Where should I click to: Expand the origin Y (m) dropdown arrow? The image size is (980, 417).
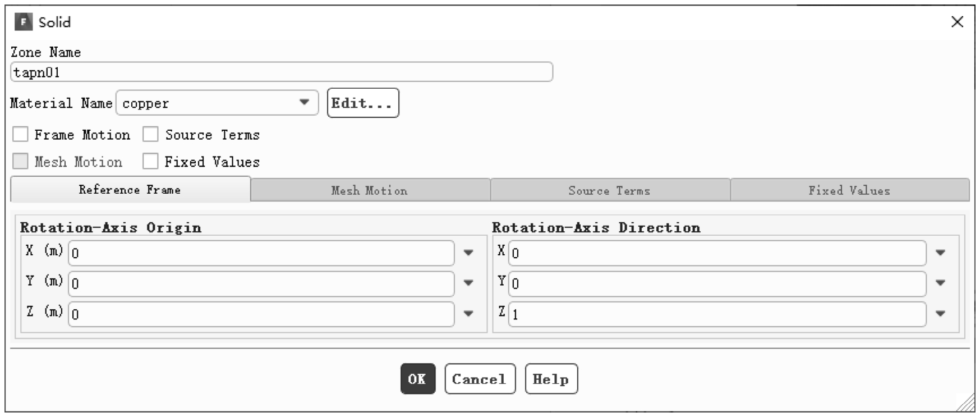coord(468,283)
